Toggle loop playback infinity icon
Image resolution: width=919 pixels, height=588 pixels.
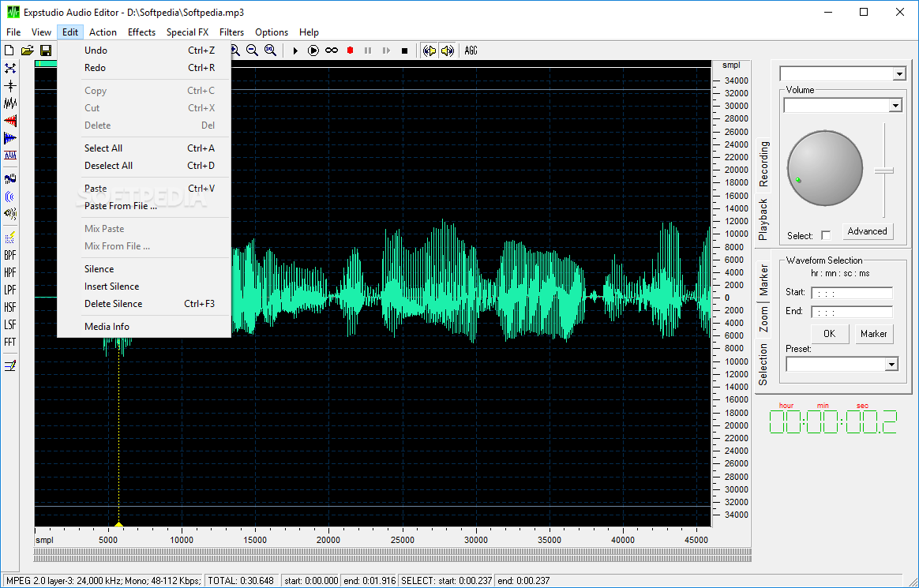pyautogui.click(x=332, y=51)
